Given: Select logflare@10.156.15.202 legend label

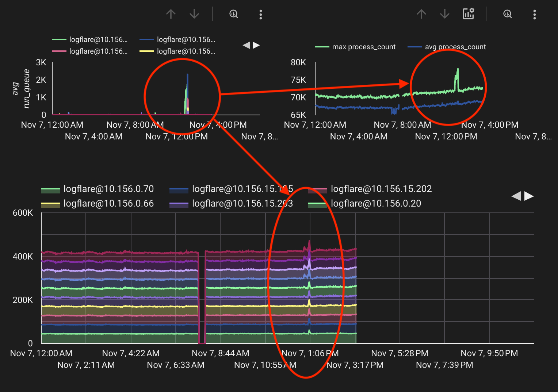Looking at the screenshot, I should [x=381, y=189].
